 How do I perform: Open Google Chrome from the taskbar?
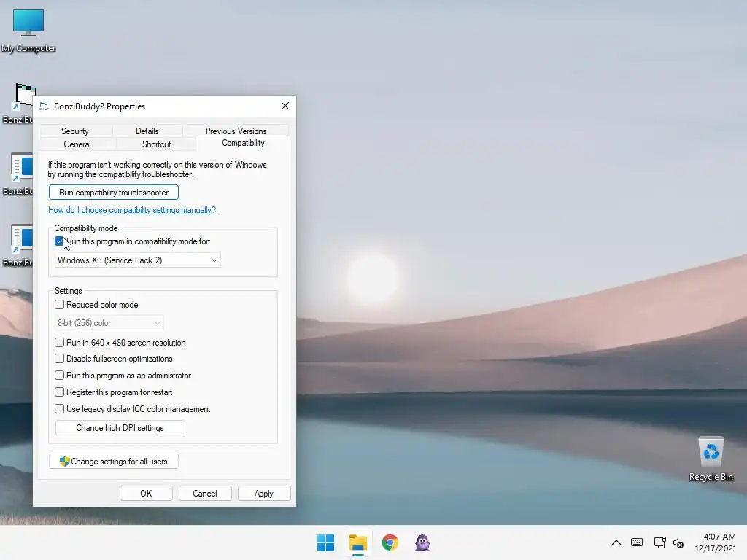[x=390, y=542]
